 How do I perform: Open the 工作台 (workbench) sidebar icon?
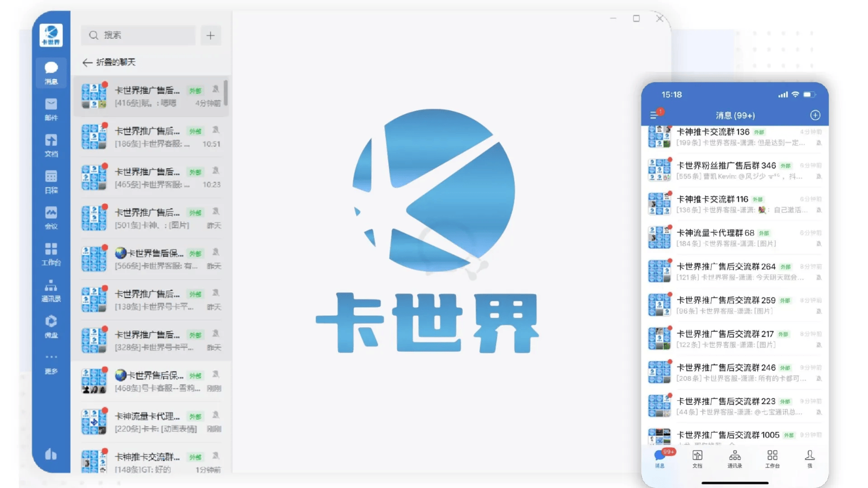click(x=51, y=253)
